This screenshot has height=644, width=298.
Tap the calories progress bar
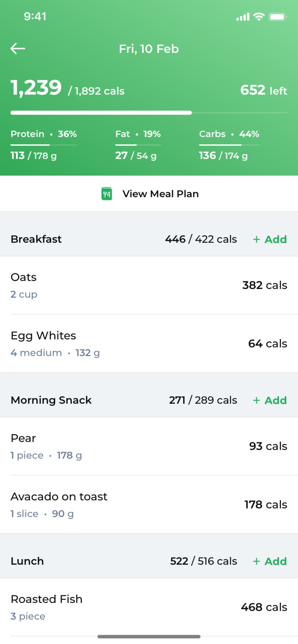click(149, 113)
